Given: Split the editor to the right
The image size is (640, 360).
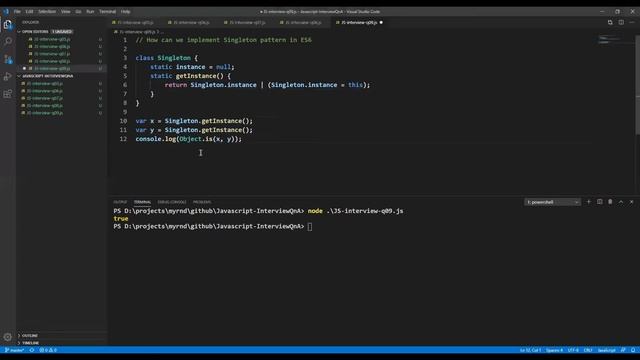Looking at the screenshot, I should pos(621,22).
